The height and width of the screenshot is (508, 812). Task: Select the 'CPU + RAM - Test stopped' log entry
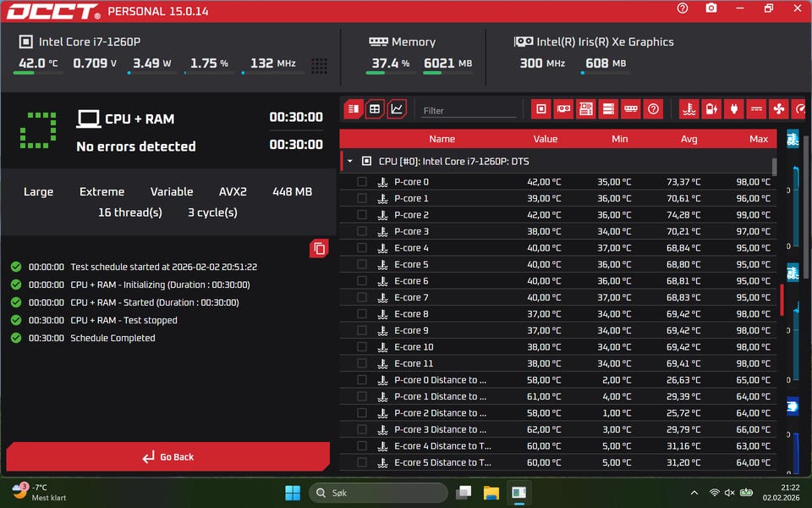[x=123, y=320]
